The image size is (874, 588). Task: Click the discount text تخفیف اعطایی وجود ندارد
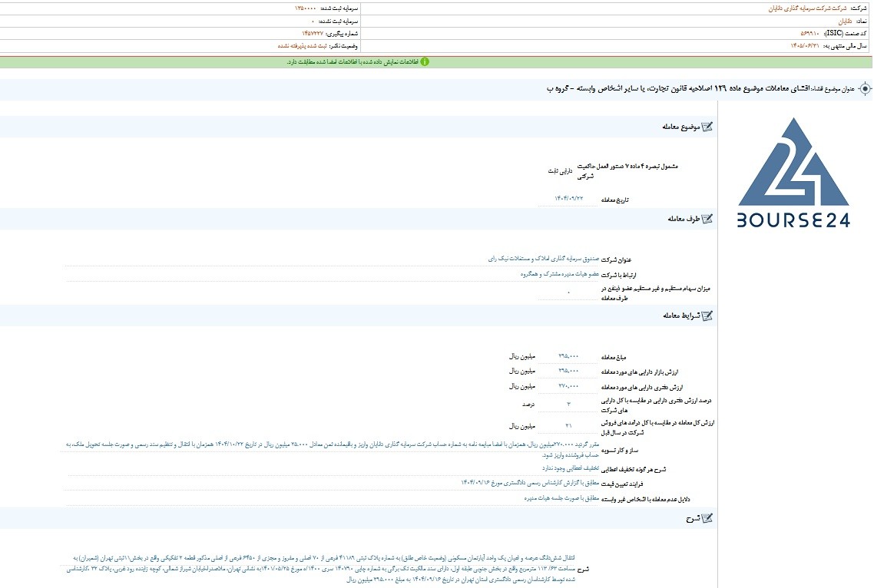click(571, 468)
